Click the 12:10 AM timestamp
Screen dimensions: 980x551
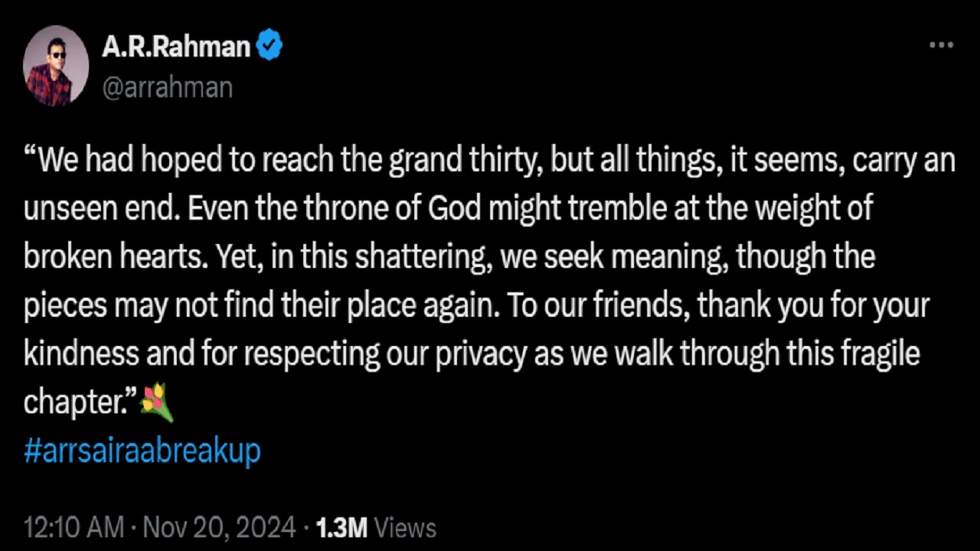click(73, 528)
